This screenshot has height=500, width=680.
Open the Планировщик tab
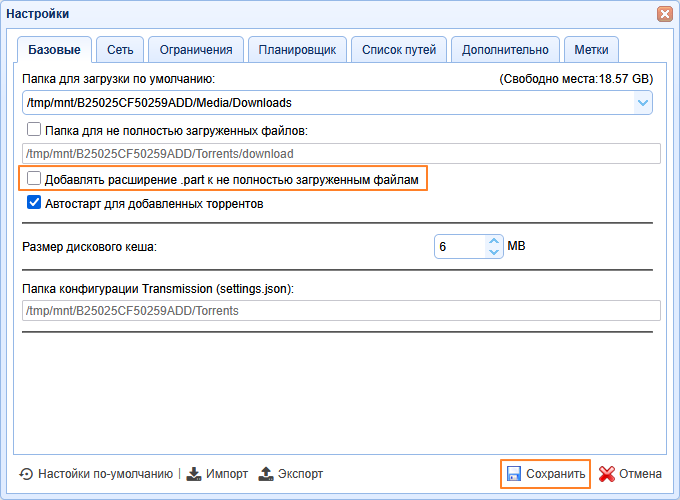pyautogui.click(x=298, y=49)
